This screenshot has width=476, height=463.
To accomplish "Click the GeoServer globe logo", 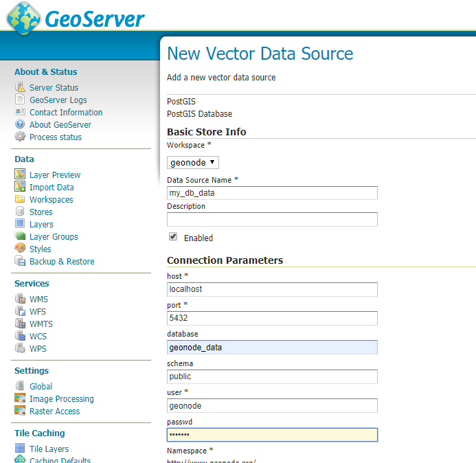I will (23, 19).
